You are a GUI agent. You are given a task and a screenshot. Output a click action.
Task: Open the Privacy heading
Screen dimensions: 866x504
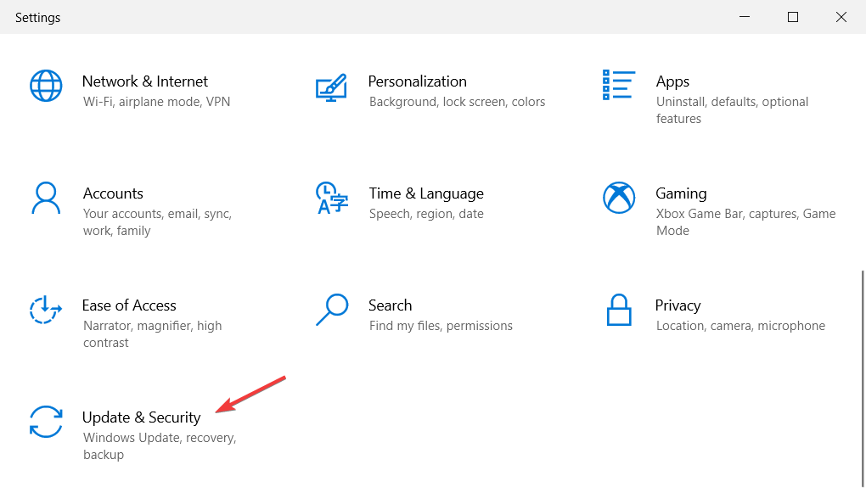[678, 305]
